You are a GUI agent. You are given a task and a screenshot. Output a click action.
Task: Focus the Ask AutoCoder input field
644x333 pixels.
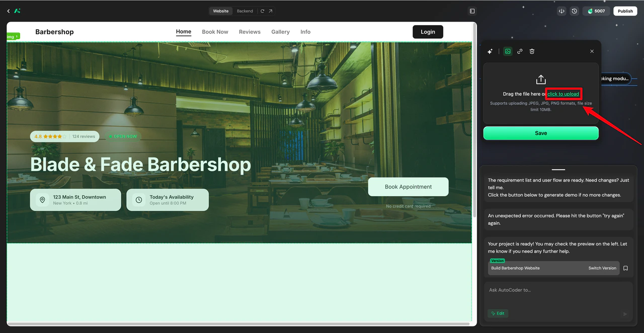pyautogui.click(x=558, y=290)
